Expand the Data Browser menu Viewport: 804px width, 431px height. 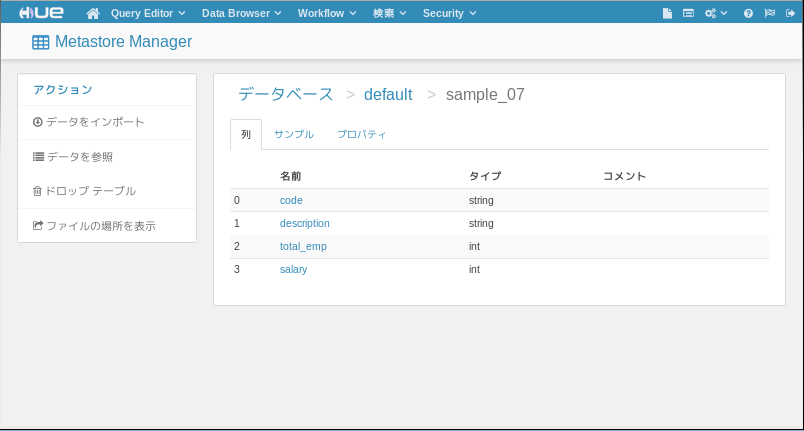241,13
